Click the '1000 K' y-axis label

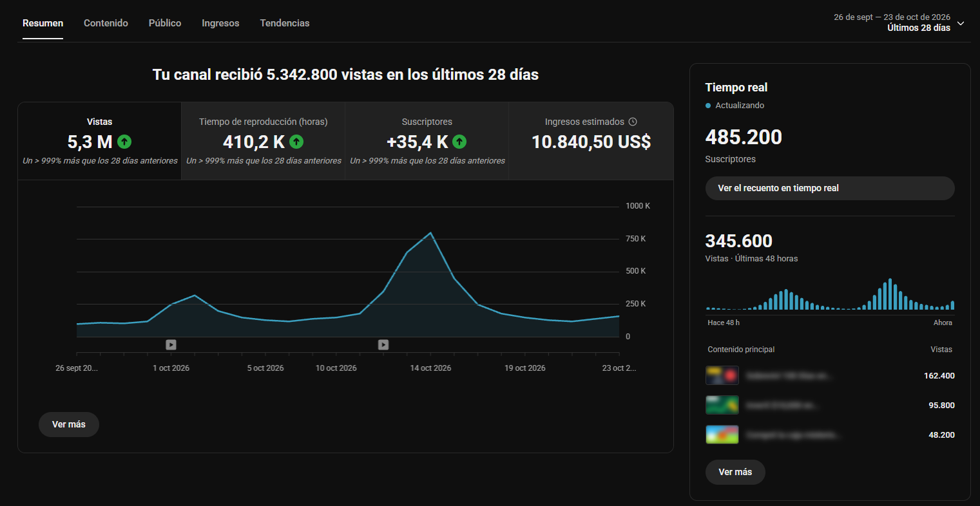click(x=638, y=206)
